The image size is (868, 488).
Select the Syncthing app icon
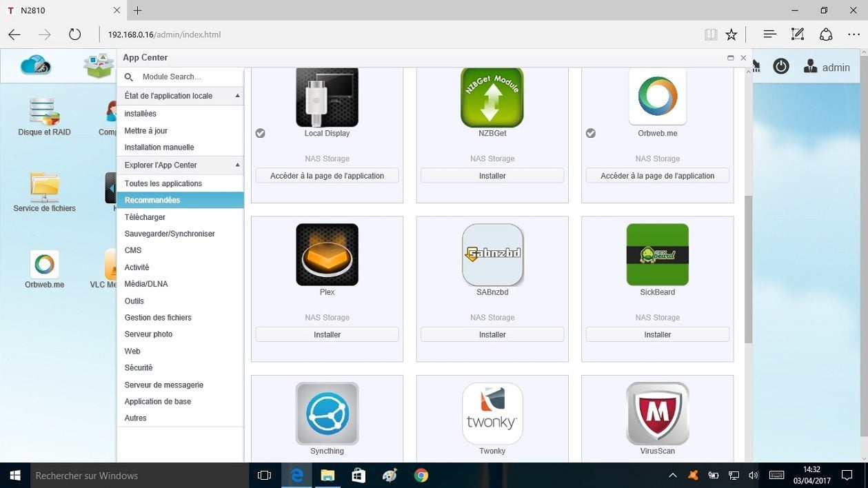(x=327, y=414)
